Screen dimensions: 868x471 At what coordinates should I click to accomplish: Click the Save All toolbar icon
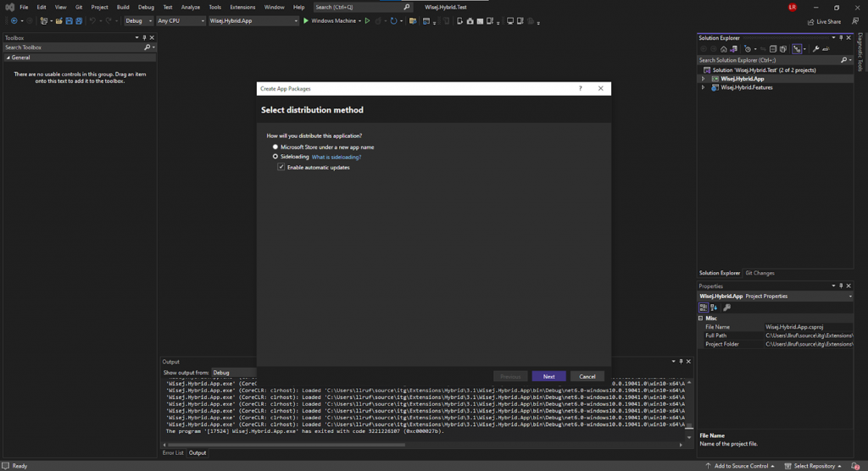(79, 21)
